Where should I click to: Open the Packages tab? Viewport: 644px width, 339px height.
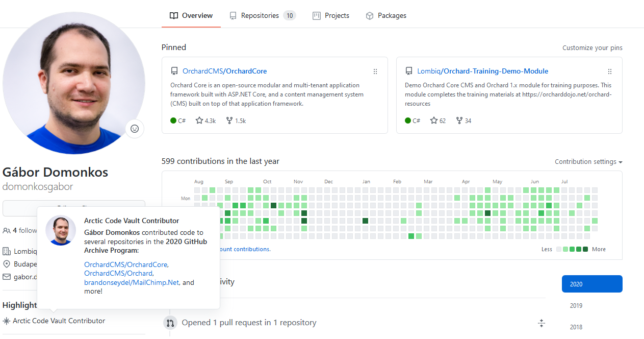(x=386, y=15)
